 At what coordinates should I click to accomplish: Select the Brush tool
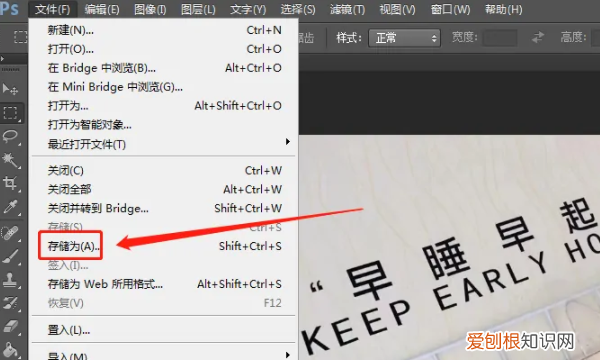10,256
